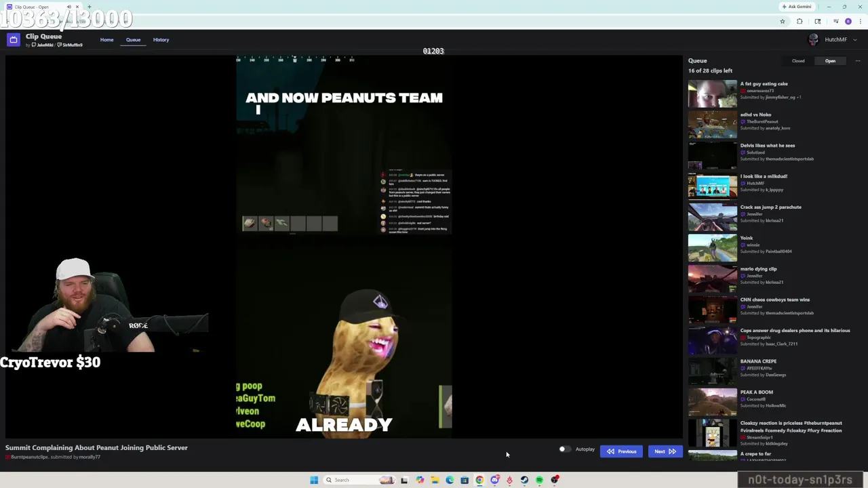Open the Chrome extensions puzzle icon
The height and width of the screenshot is (488, 868).
(x=800, y=22)
